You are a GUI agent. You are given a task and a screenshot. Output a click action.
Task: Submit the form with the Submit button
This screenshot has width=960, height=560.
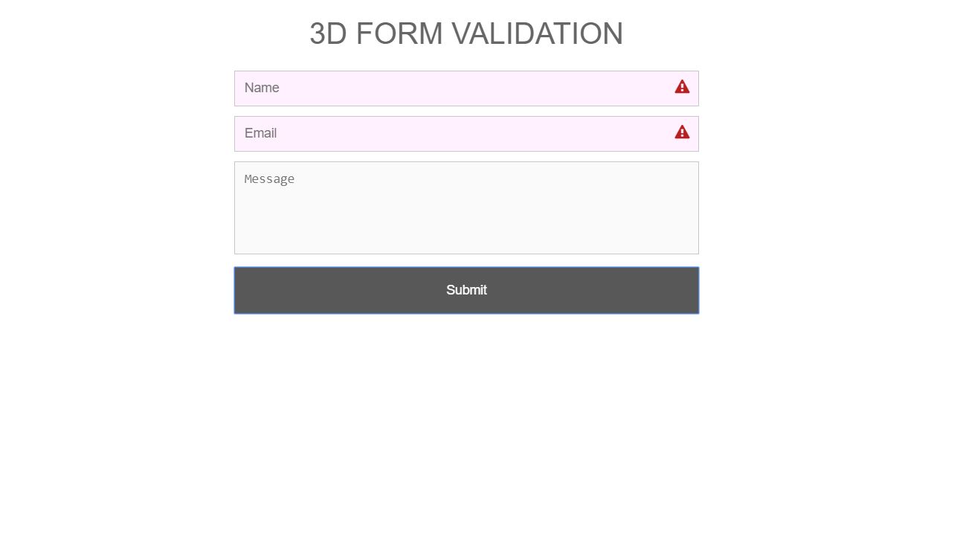(x=466, y=290)
